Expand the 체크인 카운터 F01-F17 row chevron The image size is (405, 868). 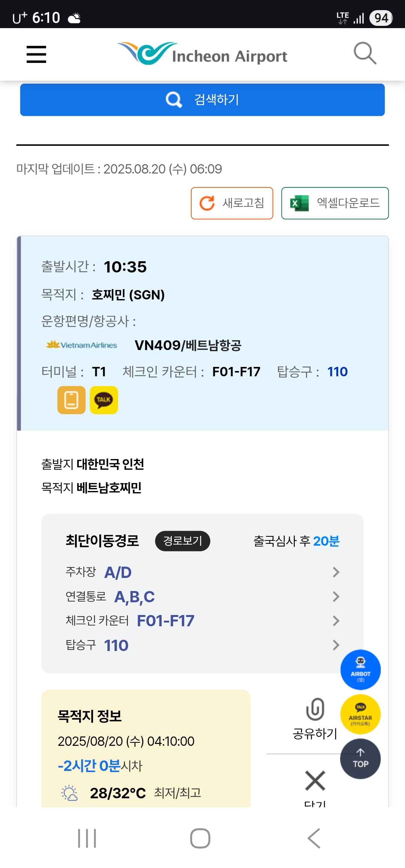[336, 621]
